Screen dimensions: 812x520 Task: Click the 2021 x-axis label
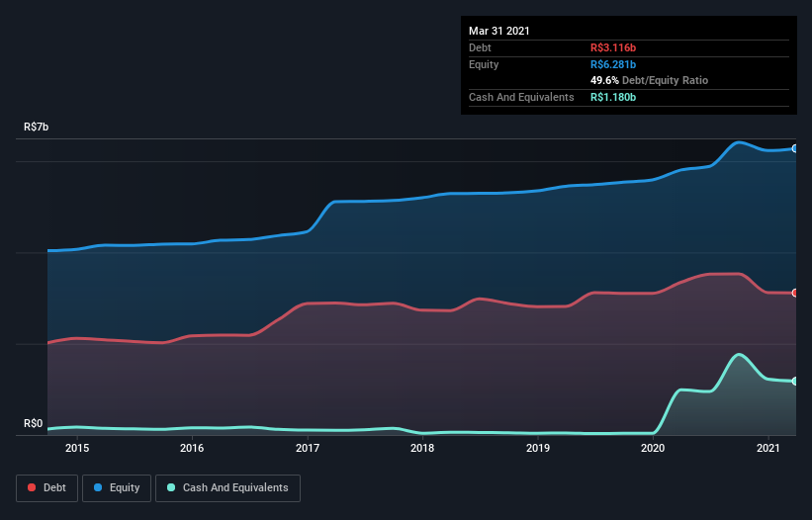[x=768, y=448]
